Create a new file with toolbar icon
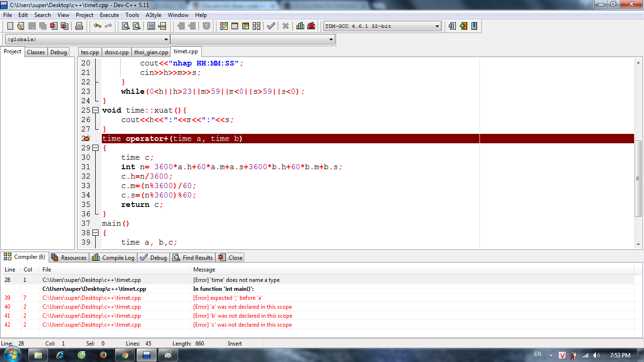The height and width of the screenshot is (362, 644). point(10,26)
